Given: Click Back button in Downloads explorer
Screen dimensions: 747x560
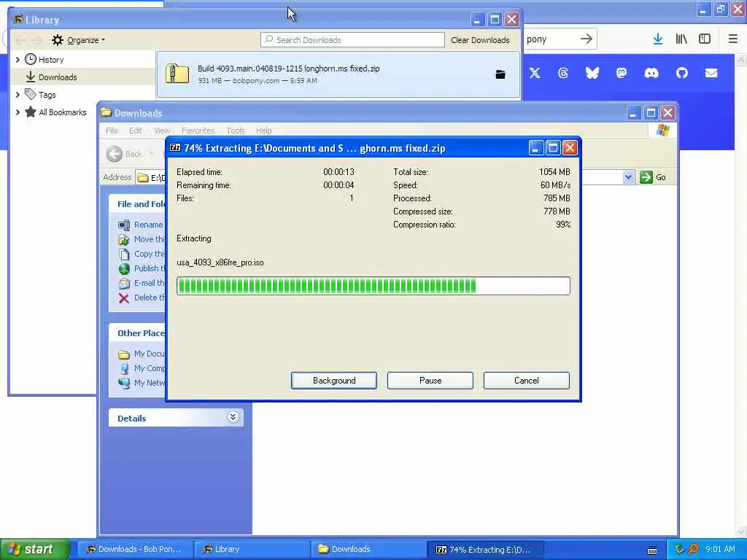Looking at the screenshot, I should click(x=124, y=154).
